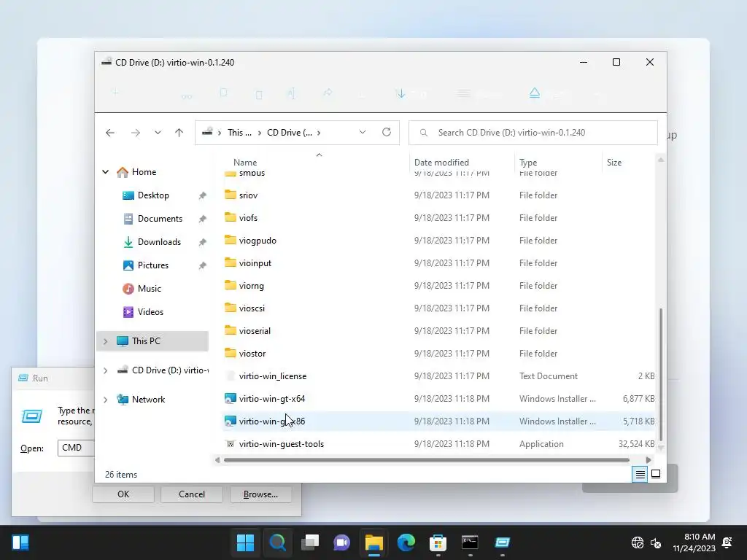Open the recent locations chevron

pyautogui.click(x=158, y=133)
